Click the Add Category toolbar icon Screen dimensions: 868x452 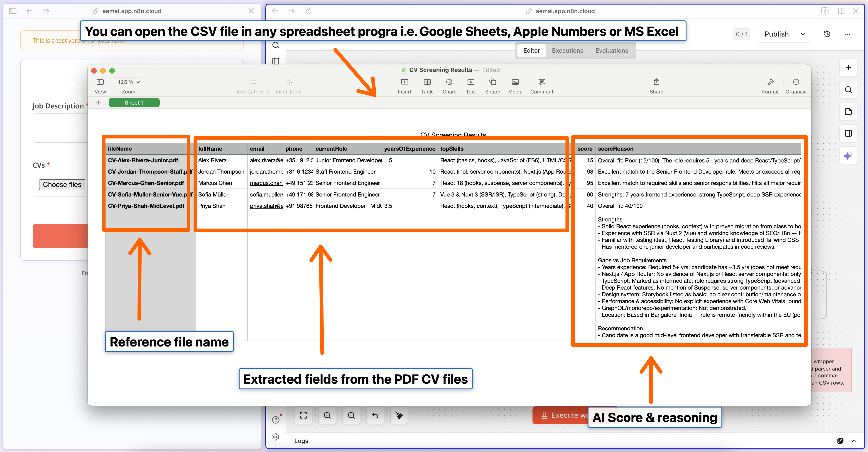point(253,82)
